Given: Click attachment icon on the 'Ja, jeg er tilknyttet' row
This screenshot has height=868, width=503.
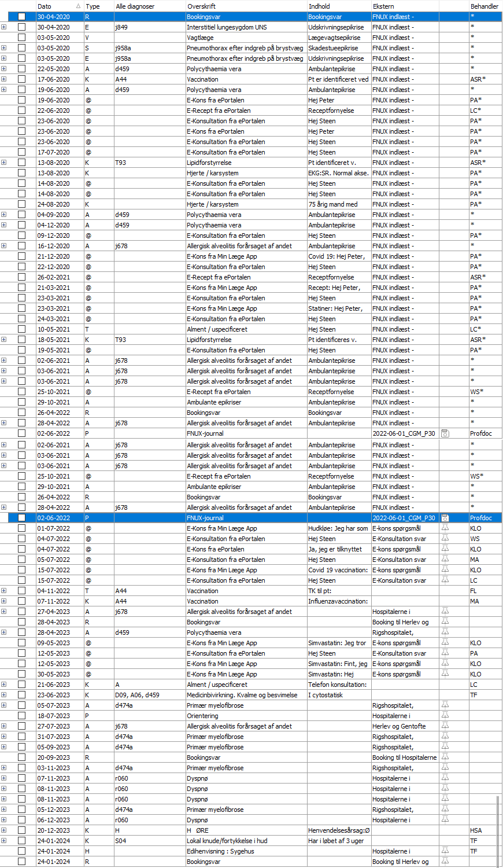Looking at the screenshot, I should point(445,549).
